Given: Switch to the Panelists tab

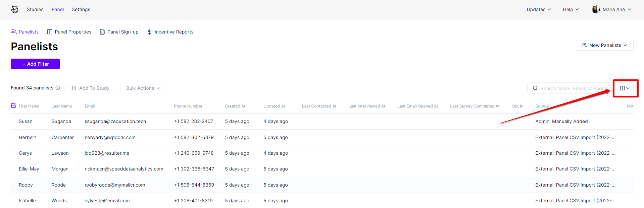Looking at the screenshot, I should [25, 32].
